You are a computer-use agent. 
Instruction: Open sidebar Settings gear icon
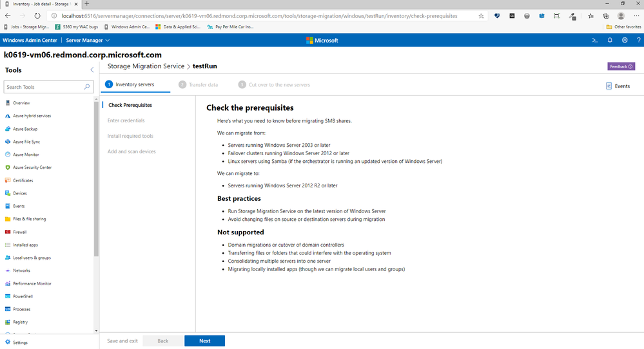click(7, 342)
